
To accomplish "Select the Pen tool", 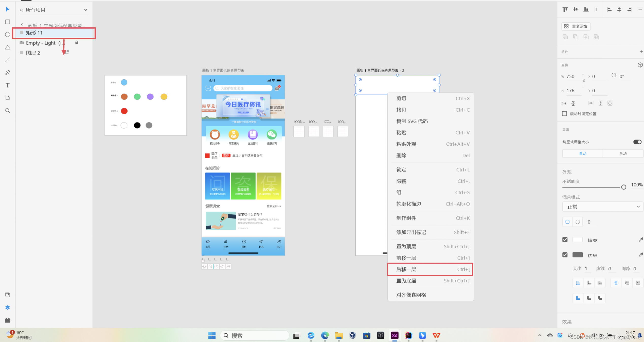I will (8, 73).
